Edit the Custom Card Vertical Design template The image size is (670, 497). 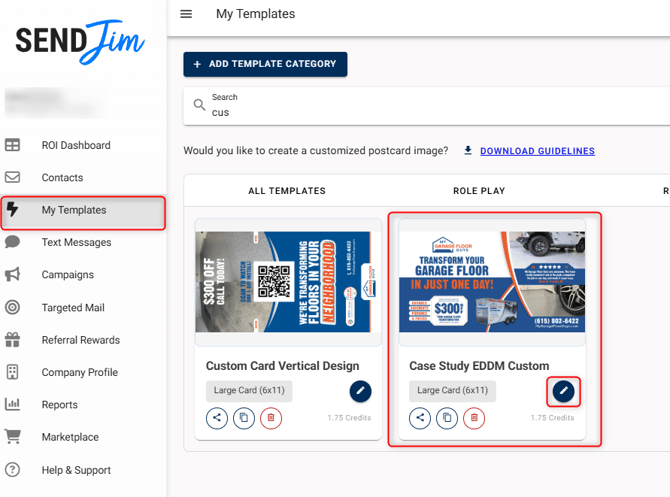point(360,391)
